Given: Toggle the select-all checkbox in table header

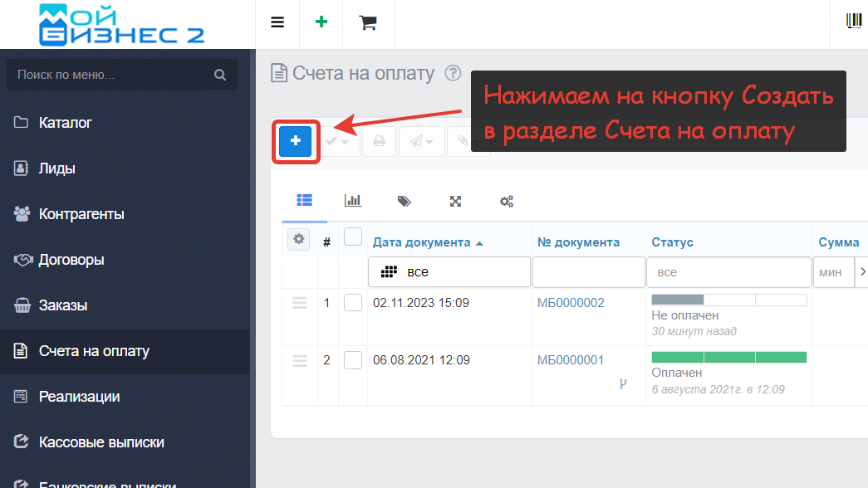Looking at the screenshot, I should [353, 237].
